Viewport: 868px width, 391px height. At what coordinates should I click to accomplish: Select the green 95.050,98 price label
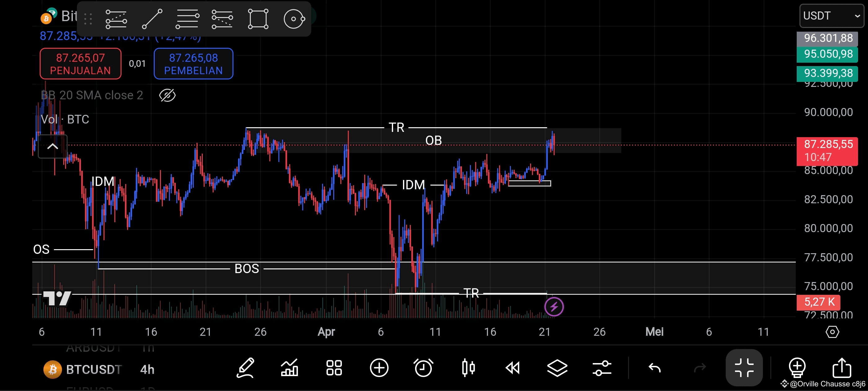click(x=827, y=54)
